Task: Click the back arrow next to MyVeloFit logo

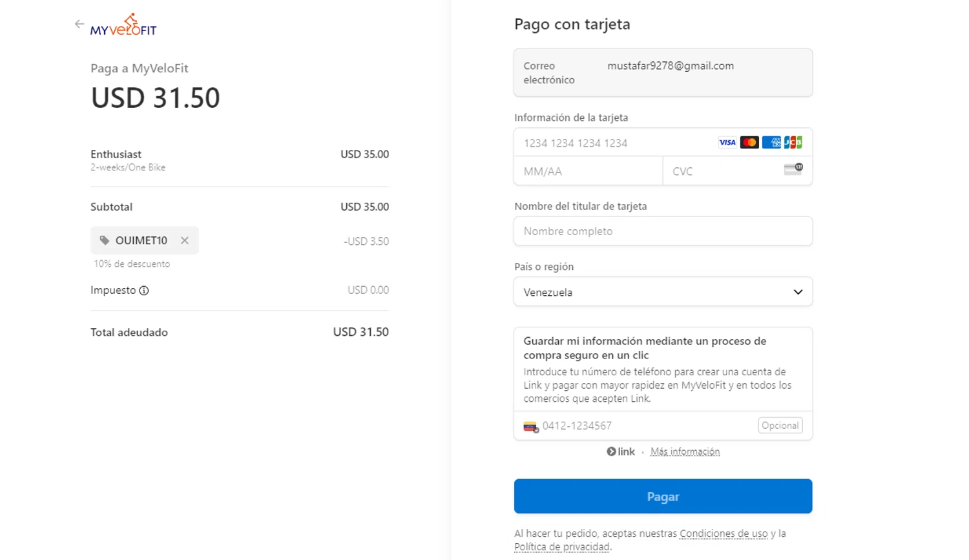Action: tap(79, 25)
